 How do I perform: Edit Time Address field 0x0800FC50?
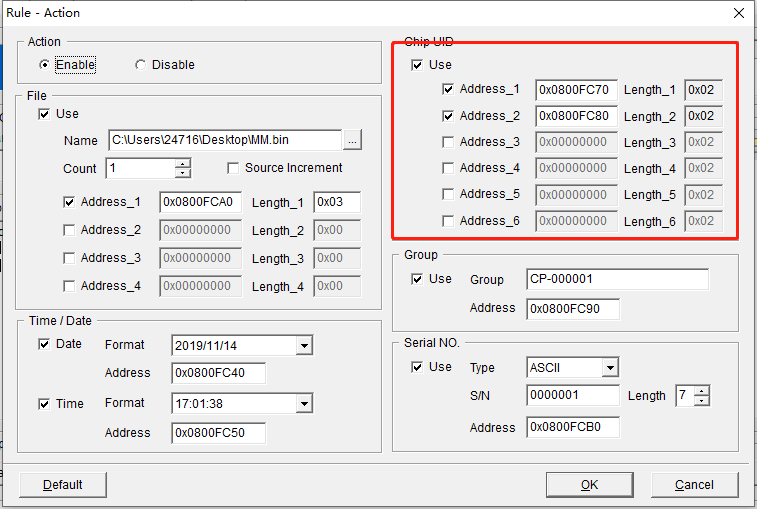218,433
